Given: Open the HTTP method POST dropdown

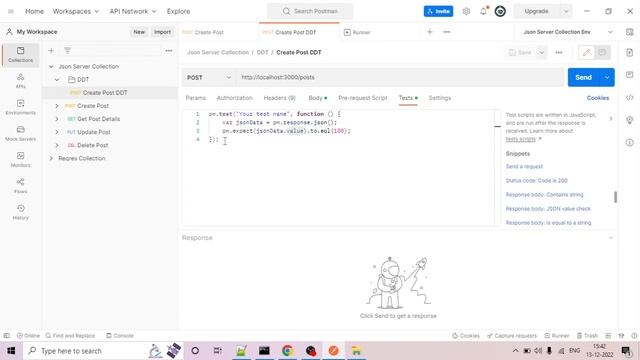Looking at the screenshot, I should (209, 78).
